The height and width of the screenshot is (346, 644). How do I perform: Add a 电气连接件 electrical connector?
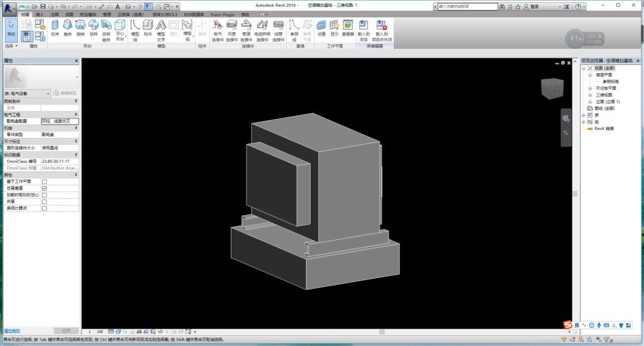[218, 30]
